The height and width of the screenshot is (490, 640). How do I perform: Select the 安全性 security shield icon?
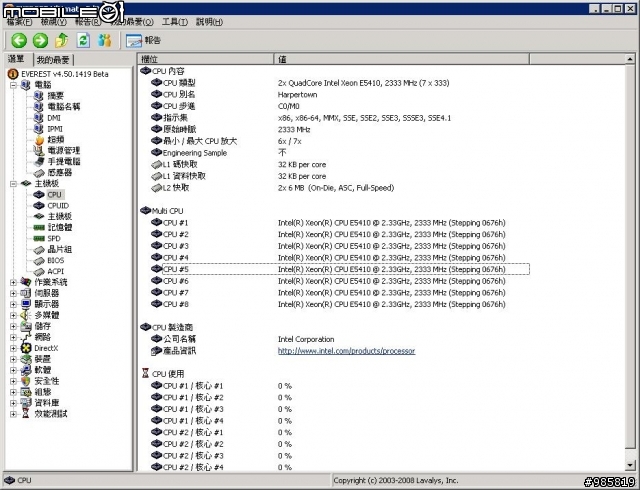(26, 381)
